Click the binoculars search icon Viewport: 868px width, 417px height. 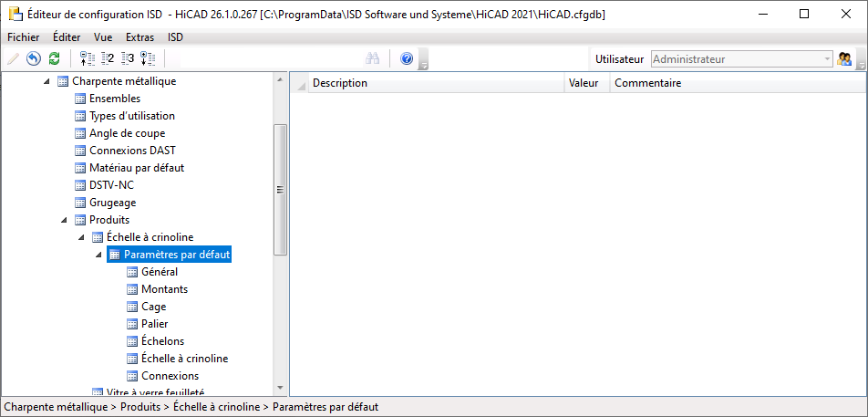372,58
